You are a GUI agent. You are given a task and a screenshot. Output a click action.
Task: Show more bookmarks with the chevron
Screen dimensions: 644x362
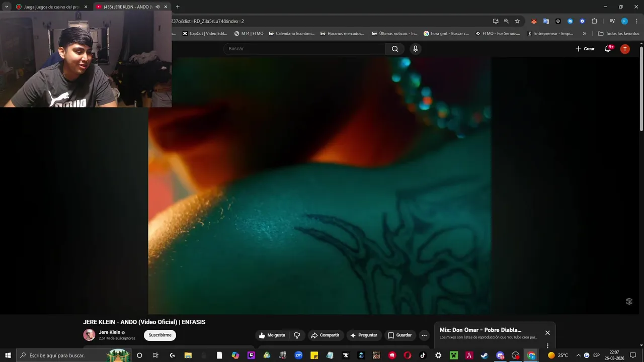(x=584, y=34)
